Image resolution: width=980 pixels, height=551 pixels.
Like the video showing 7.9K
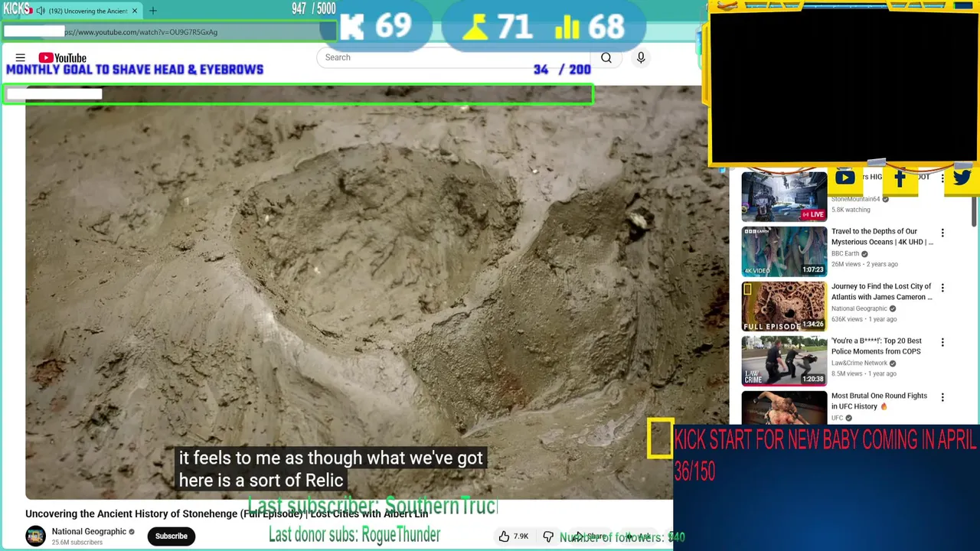[513, 536]
